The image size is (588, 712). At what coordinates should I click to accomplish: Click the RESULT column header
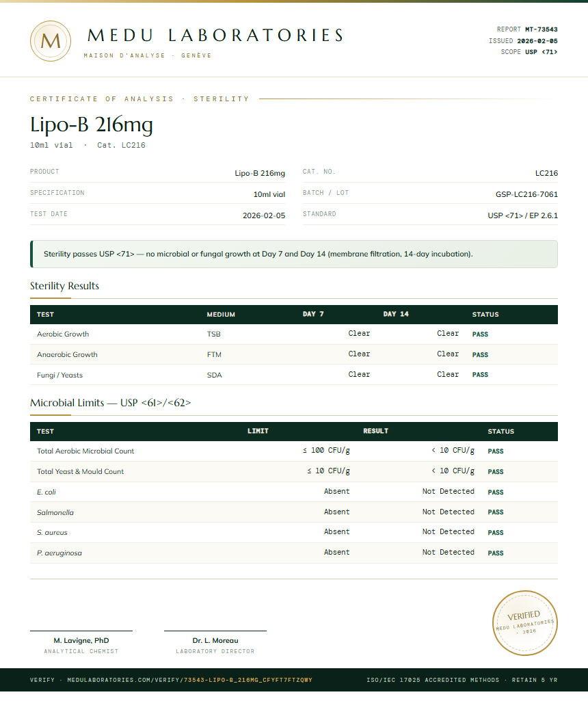(375, 431)
